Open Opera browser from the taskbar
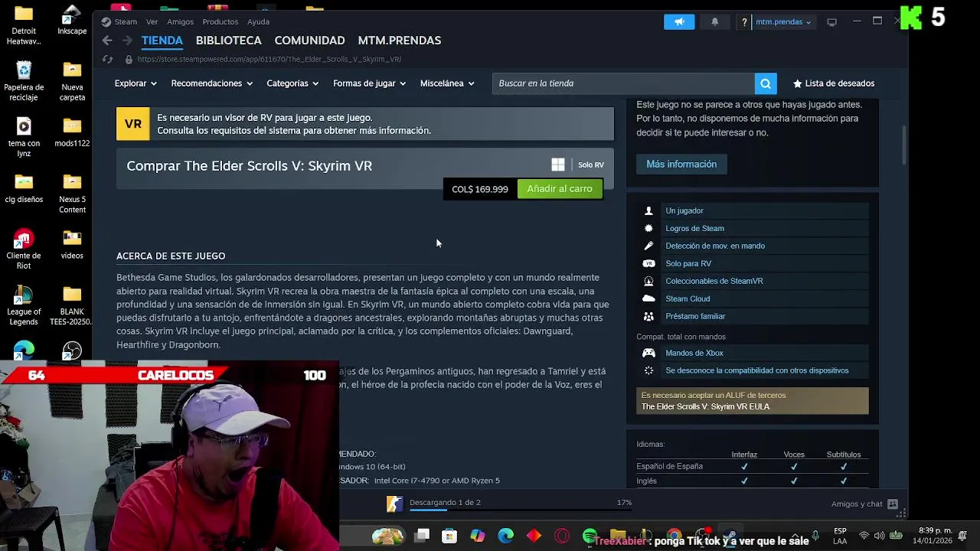The image size is (980, 551). click(562, 536)
